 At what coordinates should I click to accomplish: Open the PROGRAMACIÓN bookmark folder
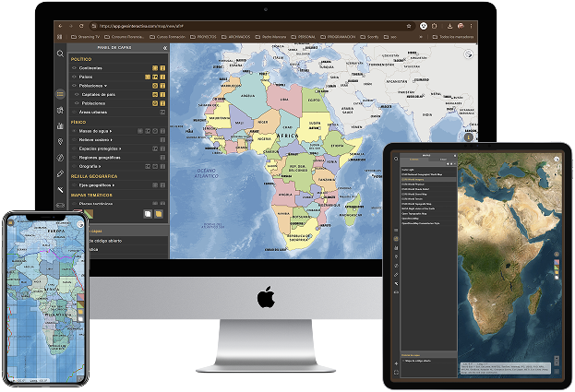[338, 37]
